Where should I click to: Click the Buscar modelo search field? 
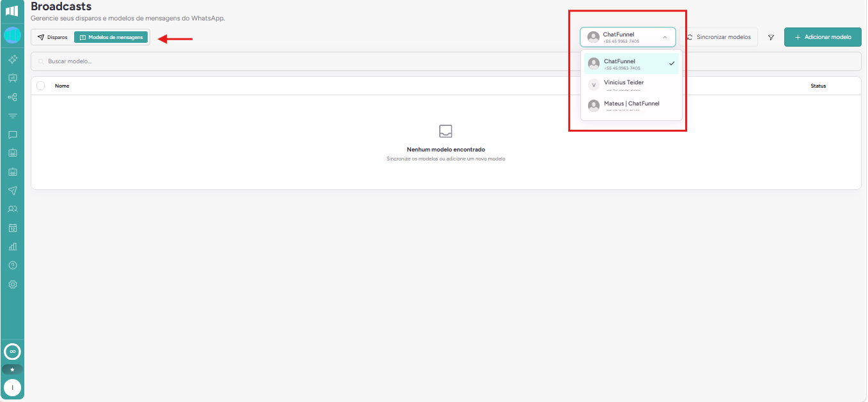[446, 61]
